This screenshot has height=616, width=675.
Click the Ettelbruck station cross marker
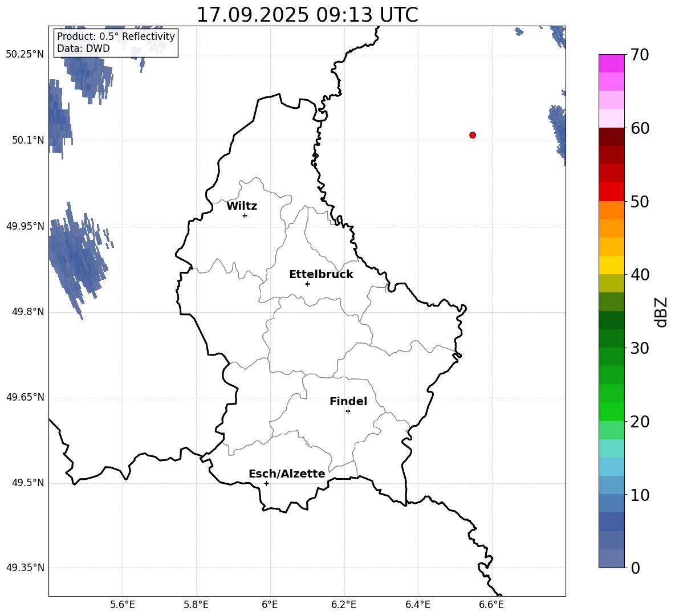click(x=307, y=284)
